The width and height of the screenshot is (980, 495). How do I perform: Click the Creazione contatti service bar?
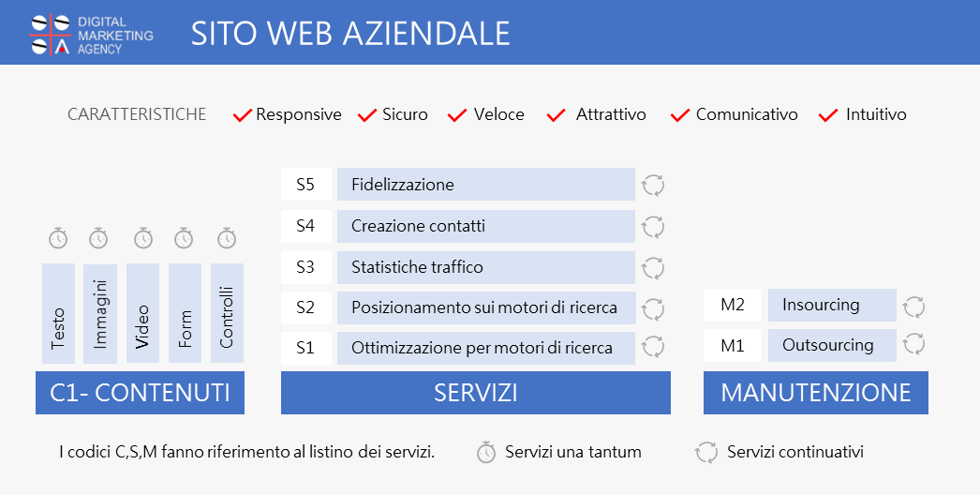tap(486, 226)
